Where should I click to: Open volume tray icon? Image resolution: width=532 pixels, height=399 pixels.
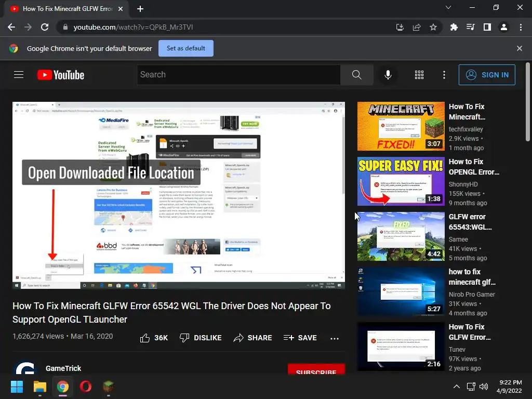484,387
